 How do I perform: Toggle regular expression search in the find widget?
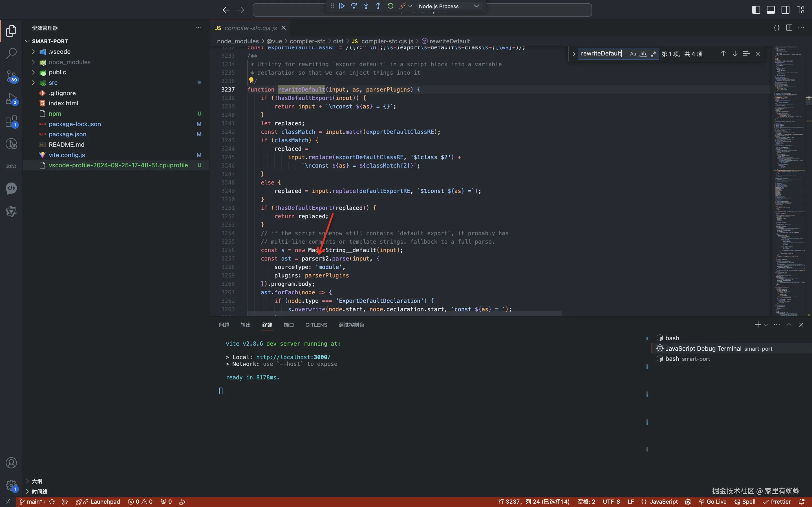coord(653,54)
